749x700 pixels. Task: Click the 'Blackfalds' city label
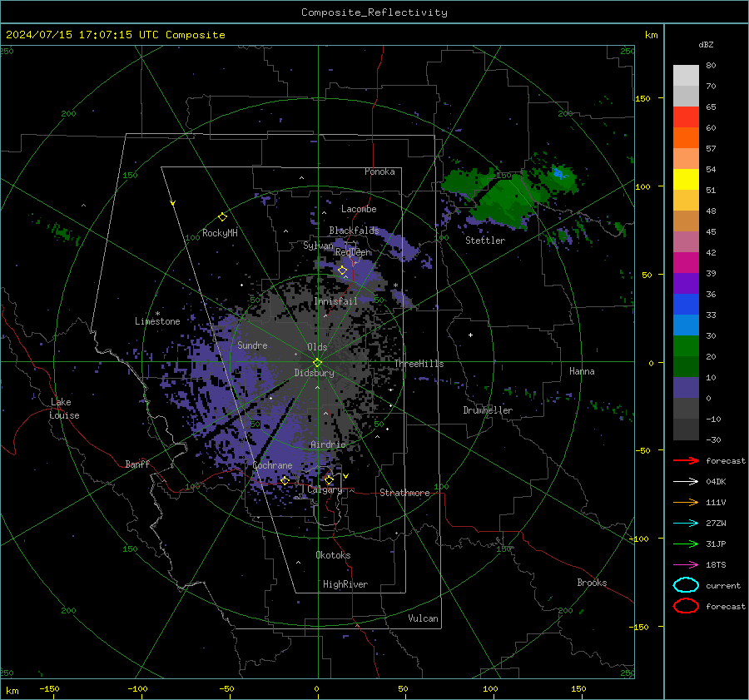tap(354, 231)
